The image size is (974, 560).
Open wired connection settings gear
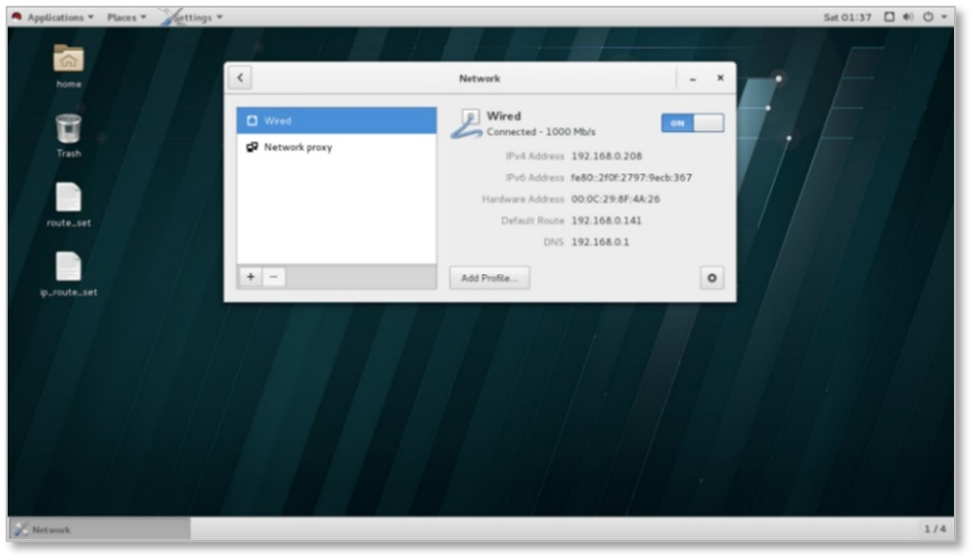click(711, 278)
